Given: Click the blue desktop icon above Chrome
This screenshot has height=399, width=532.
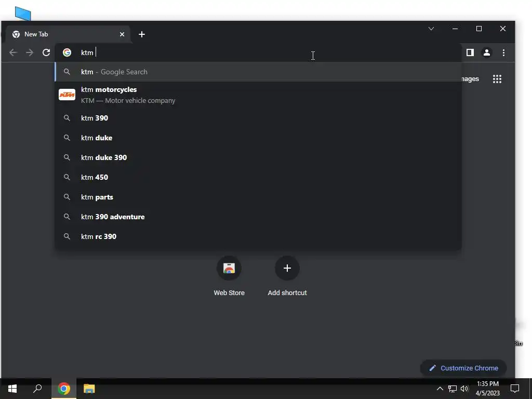Looking at the screenshot, I should click(23, 14).
